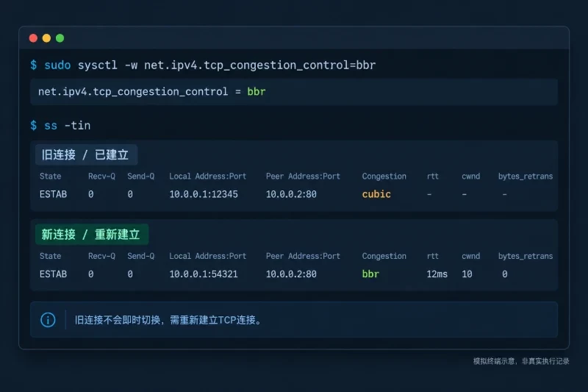Viewport: 588px width, 392px height.
Task: Click 'cwnd' header in old connection table
Action: pyautogui.click(x=470, y=177)
